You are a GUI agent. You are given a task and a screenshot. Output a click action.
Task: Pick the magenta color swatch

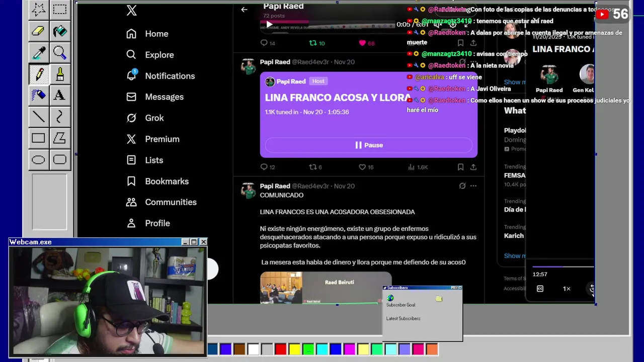point(349,349)
